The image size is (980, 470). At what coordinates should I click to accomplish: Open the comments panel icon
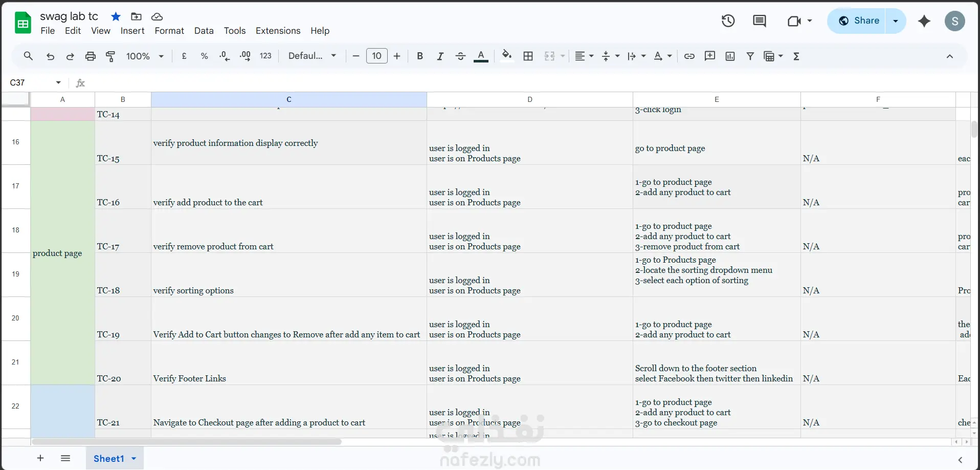coord(759,21)
